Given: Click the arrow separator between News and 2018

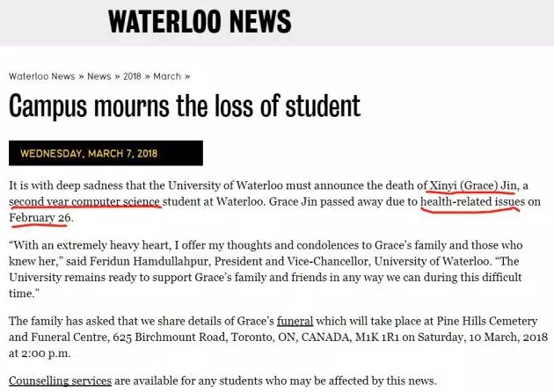Looking at the screenshot, I should coord(117,76).
